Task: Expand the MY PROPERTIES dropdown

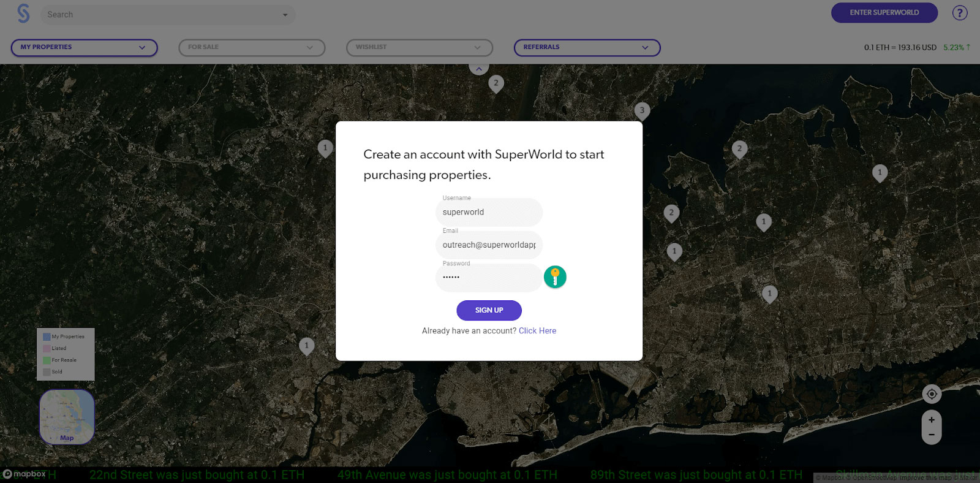Action: (85, 47)
